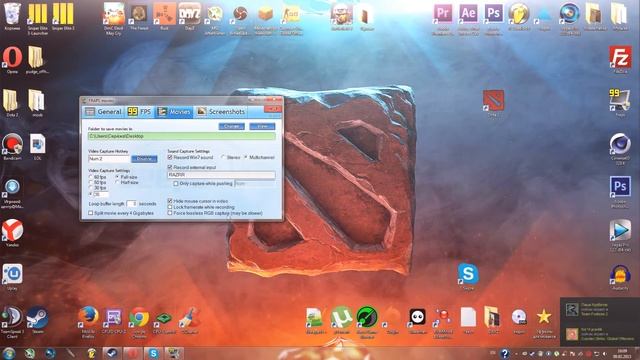Open the Yandex browser shortcut

pyautogui.click(x=12, y=233)
